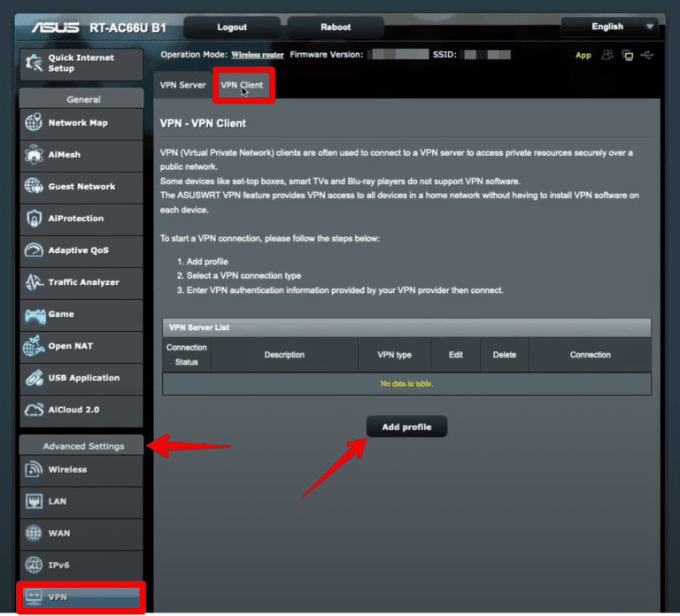Click the Logout button
Screen dimensions: 680x616
click(232, 27)
